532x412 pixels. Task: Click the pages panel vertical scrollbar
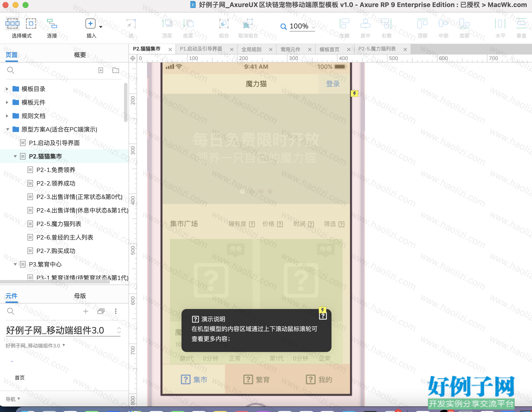125,102
